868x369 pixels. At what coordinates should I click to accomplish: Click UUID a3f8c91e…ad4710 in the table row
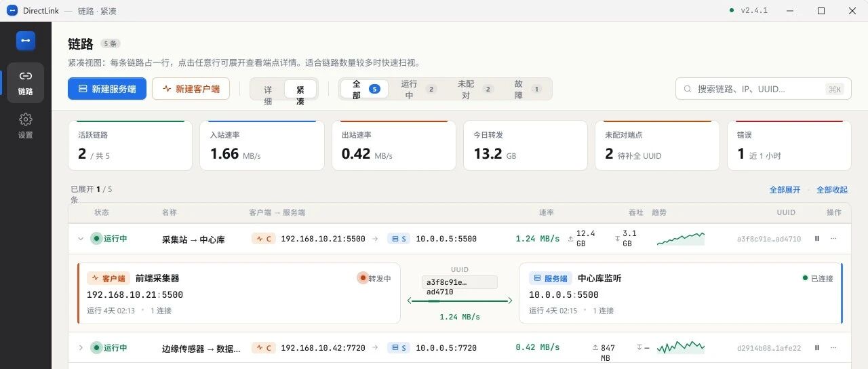click(769, 239)
